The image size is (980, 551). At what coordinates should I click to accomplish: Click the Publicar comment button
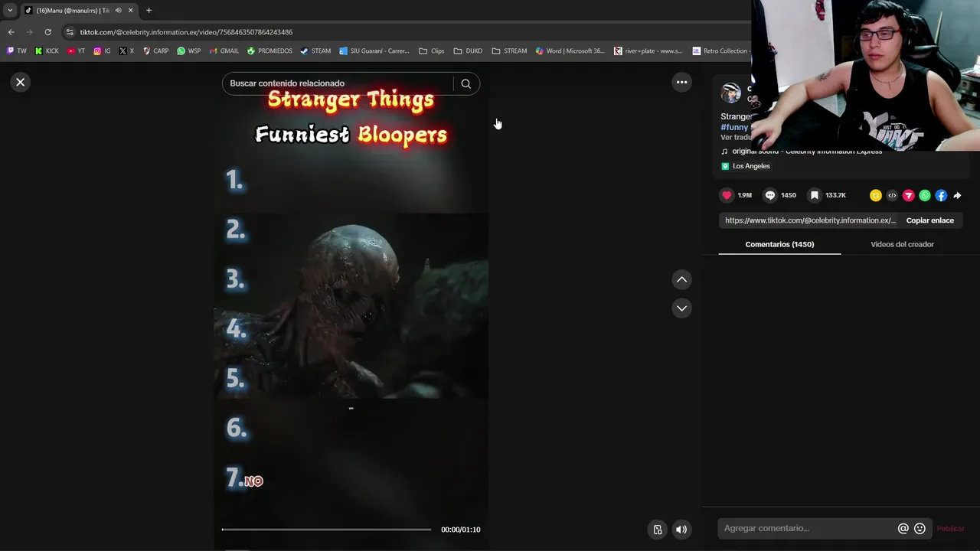(950, 529)
